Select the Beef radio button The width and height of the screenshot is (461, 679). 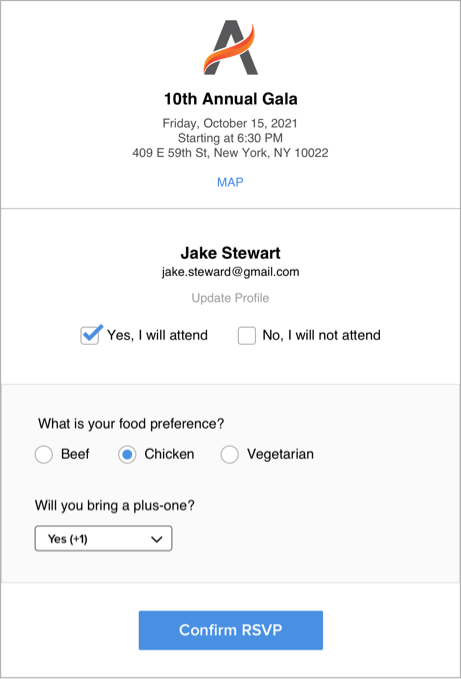(x=44, y=455)
